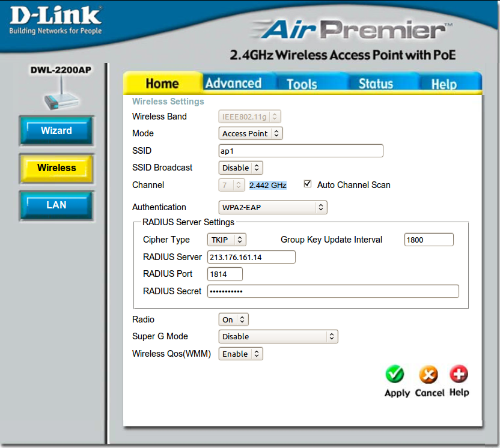
Task: Open Wireless QoS (WMM) dropdown
Action: tap(240, 354)
